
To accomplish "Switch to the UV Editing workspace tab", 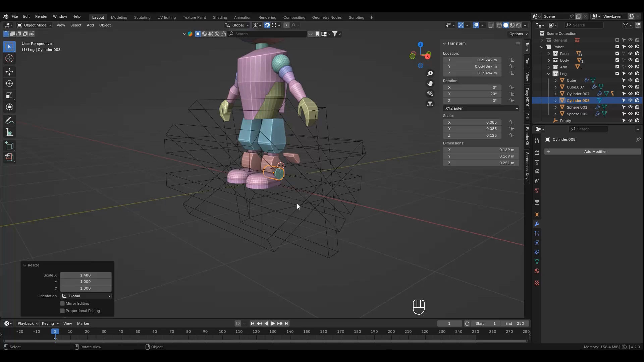I will click(167, 17).
